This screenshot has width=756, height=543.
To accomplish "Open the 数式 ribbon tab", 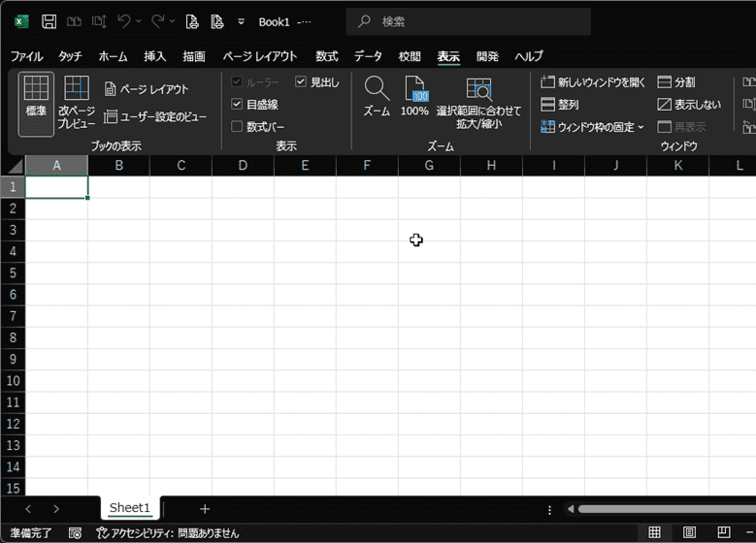I will tap(326, 56).
